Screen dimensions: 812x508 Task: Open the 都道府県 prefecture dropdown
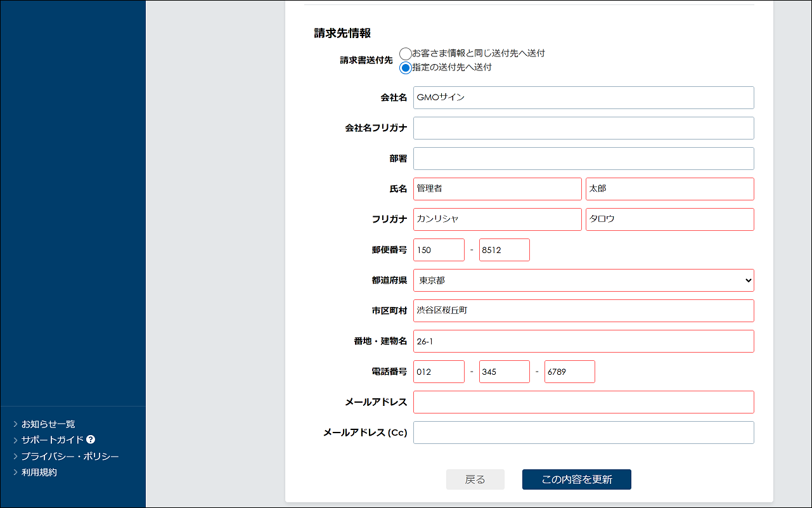583,280
